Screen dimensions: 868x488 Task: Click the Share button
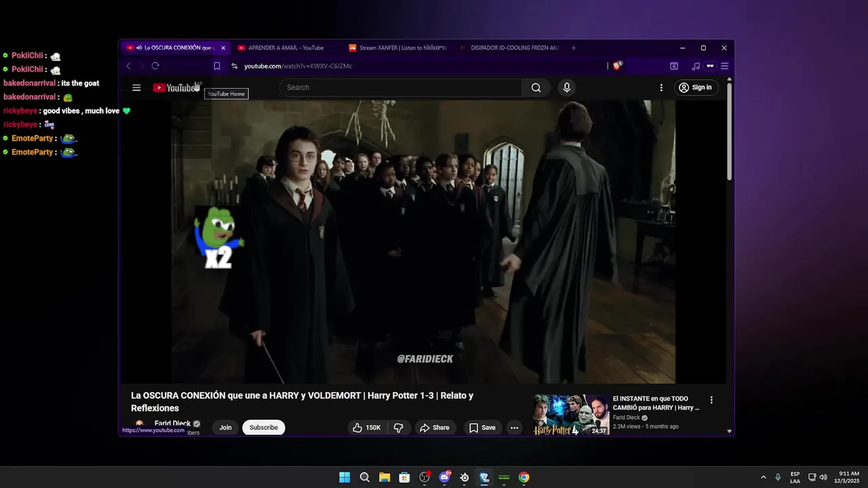[x=435, y=428]
